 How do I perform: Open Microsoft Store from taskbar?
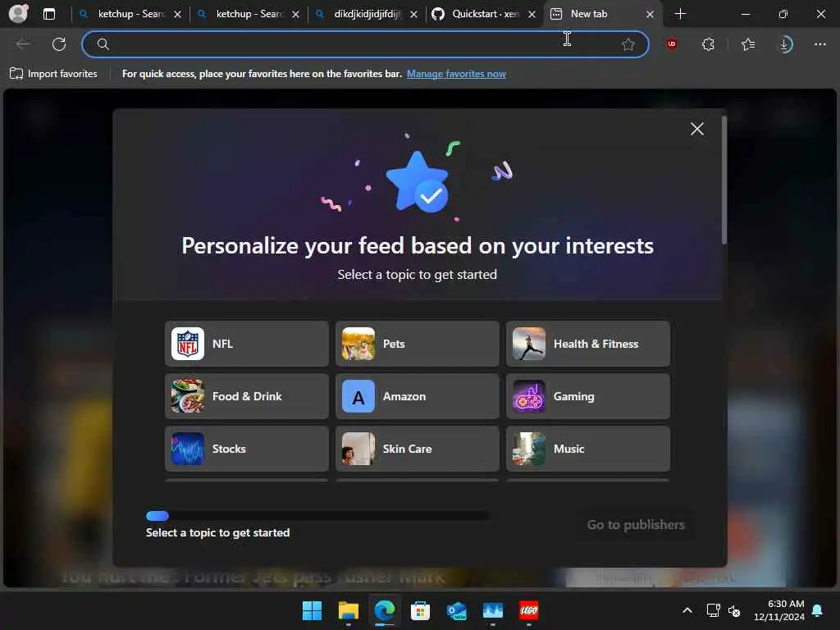pos(421,610)
